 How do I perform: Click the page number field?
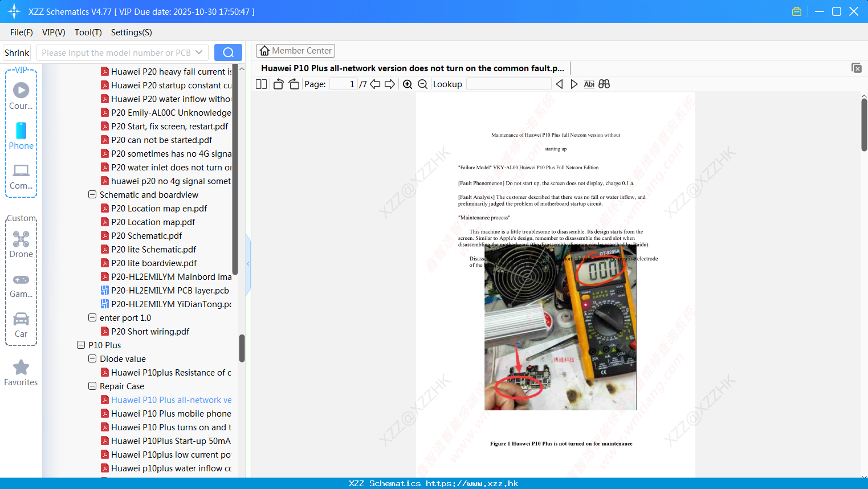pyautogui.click(x=344, y=84)
